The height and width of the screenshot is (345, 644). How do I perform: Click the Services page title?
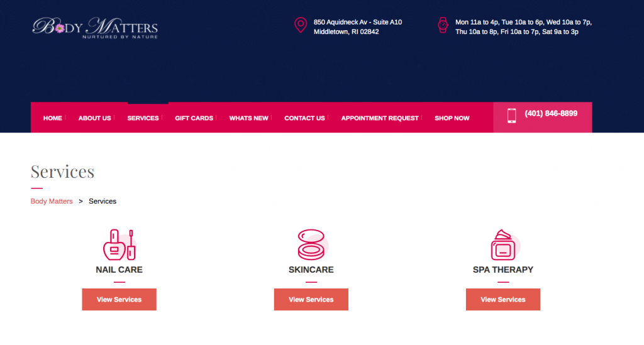click(62, 172)
